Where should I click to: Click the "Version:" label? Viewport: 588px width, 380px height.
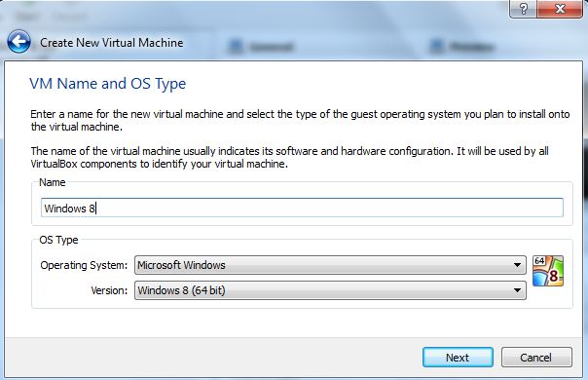(x=109, y=290)
